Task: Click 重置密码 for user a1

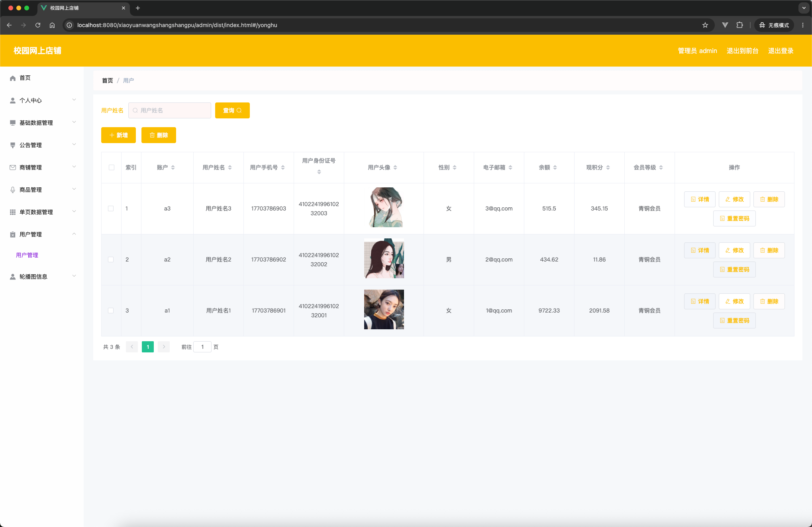Action: tap(734, 321)
